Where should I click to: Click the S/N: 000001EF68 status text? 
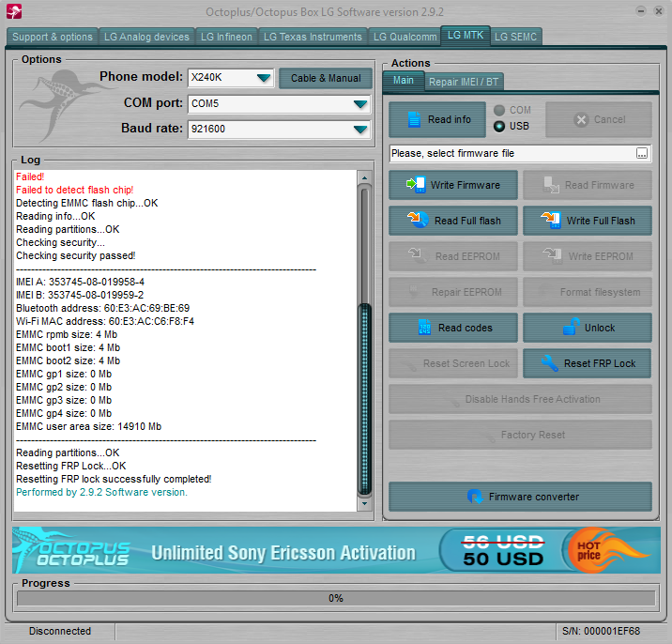(601, 631)
